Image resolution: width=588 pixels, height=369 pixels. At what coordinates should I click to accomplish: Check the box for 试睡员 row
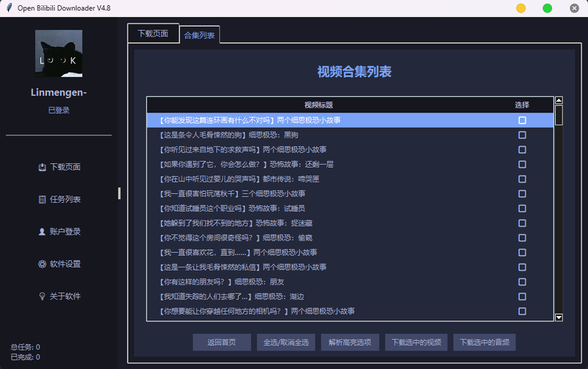522,208
